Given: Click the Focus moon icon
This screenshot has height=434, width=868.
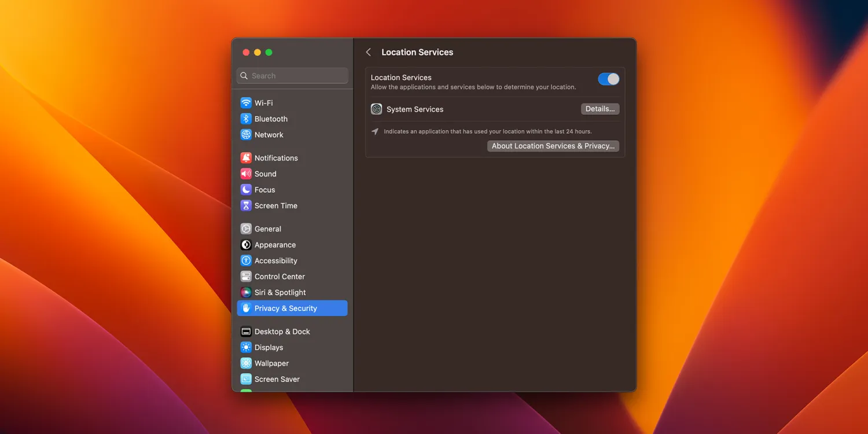Looking at the screenshot, I should (x=246, y=190).
